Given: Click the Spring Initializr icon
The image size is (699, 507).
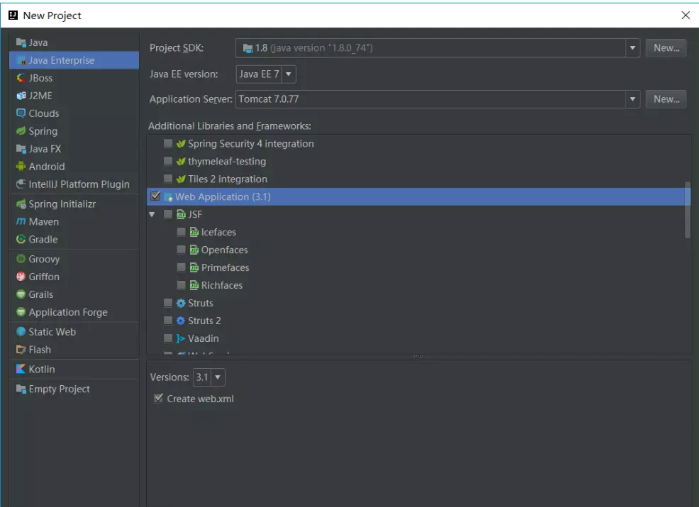Looking at the screenshot, I should [x=21, y=204].
